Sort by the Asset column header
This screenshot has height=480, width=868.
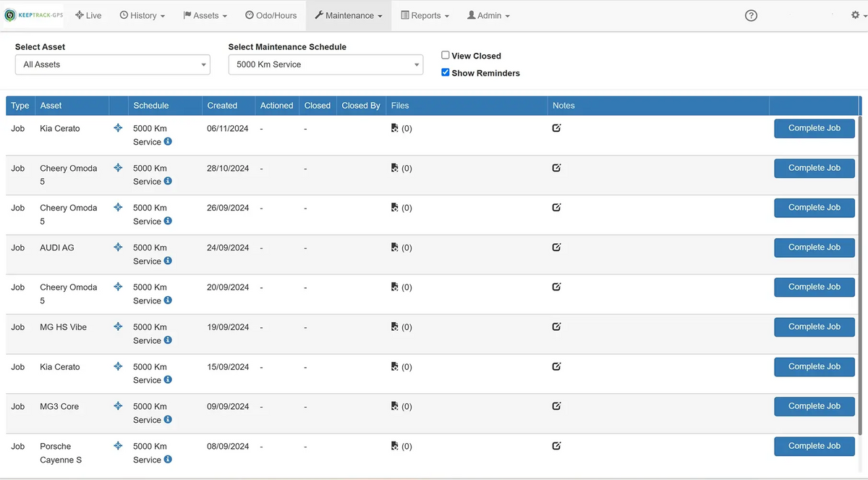tap(51, 106)
